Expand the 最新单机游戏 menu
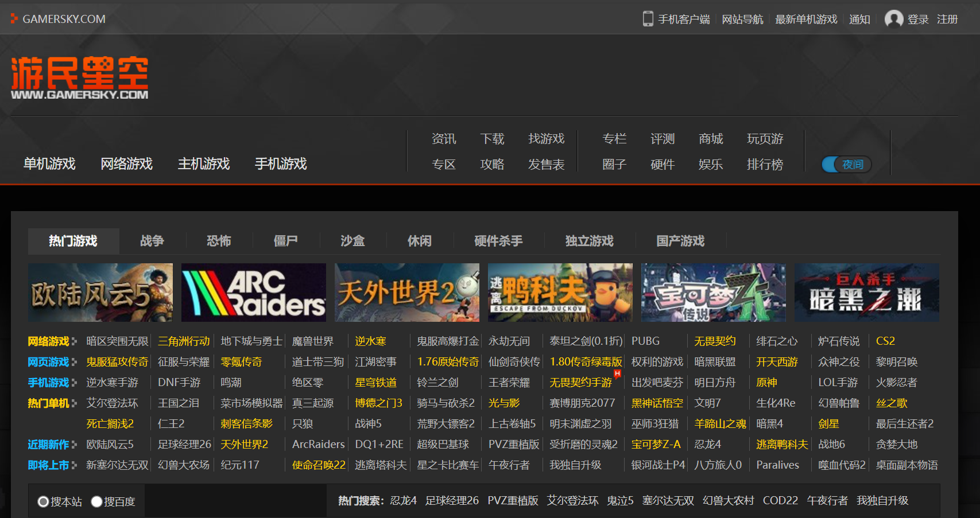Image resolution: width=980 pixels, height=518 pixels. tap(805, 20)
